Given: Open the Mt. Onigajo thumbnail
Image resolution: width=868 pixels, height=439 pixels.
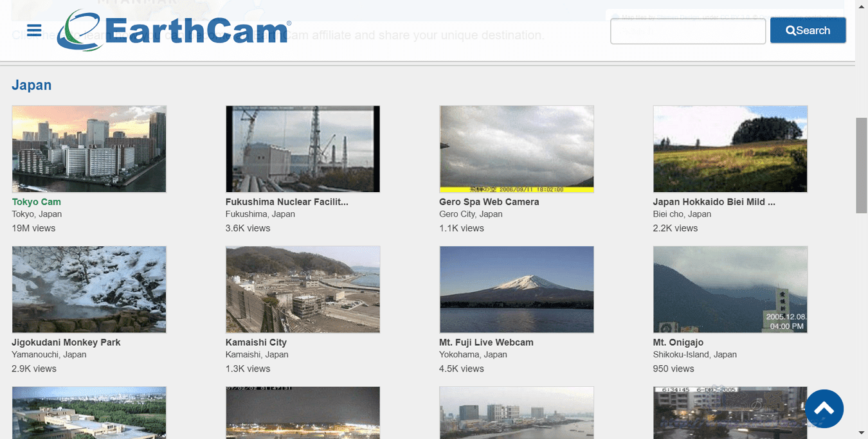Looking at the screenshot, I should [x=730, y=289].
